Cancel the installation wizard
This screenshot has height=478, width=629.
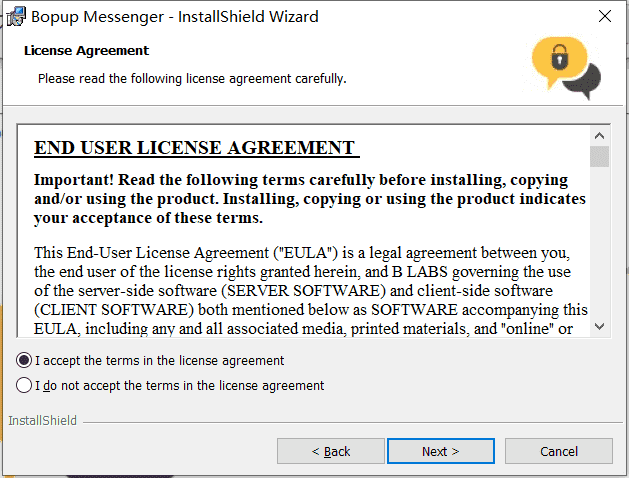pyautogui.click(x=558, y=451)
